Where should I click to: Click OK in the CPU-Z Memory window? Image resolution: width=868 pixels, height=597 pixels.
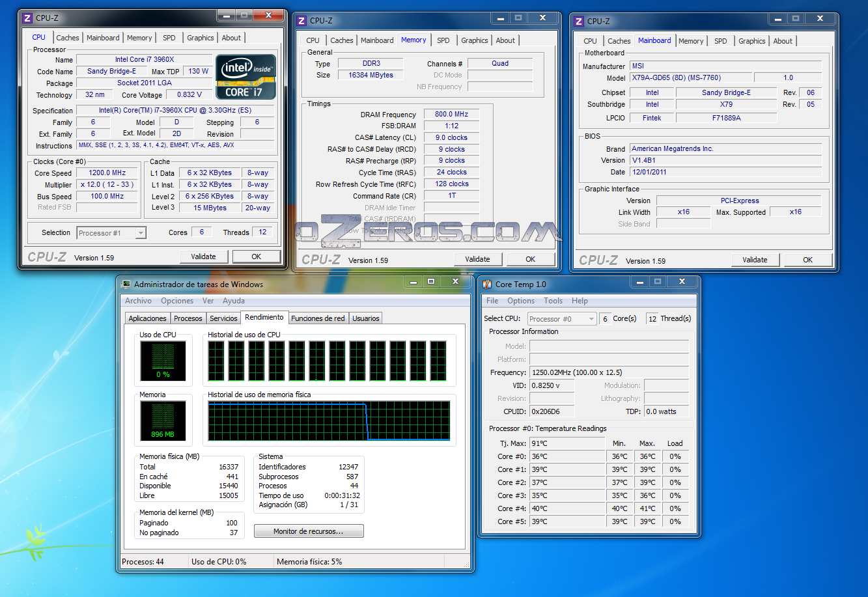click(531, 259)
